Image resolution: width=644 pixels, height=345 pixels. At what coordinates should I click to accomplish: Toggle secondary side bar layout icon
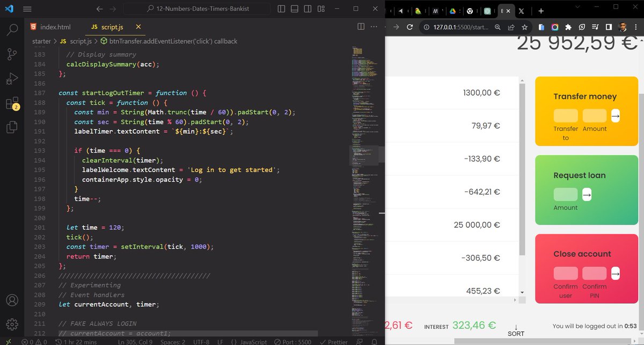(x=308, y=9)
